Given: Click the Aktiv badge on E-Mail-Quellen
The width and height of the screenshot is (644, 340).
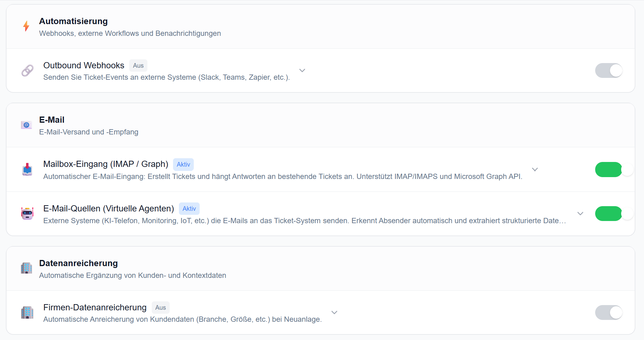Looking at the screenshot, I should (x=189, y=208).
